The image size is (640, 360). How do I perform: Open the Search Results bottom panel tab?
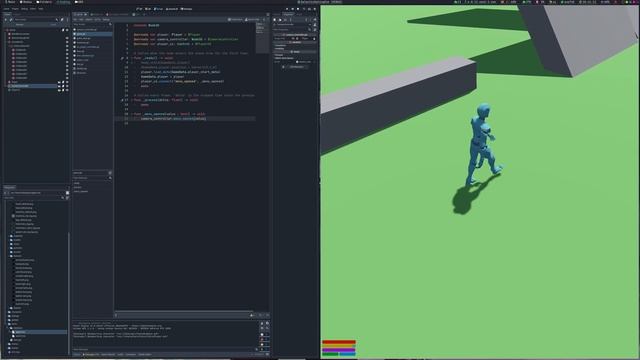coord(109,354)
